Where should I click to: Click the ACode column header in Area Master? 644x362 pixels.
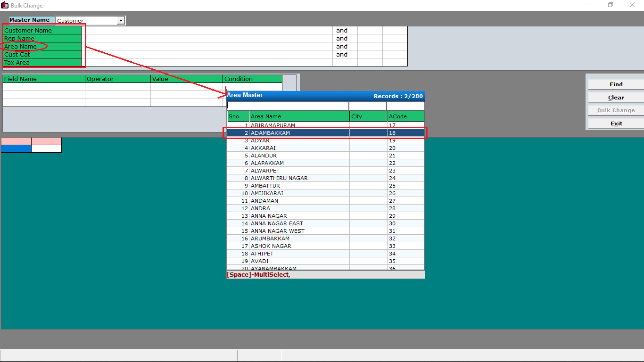[x=406, y=116]
